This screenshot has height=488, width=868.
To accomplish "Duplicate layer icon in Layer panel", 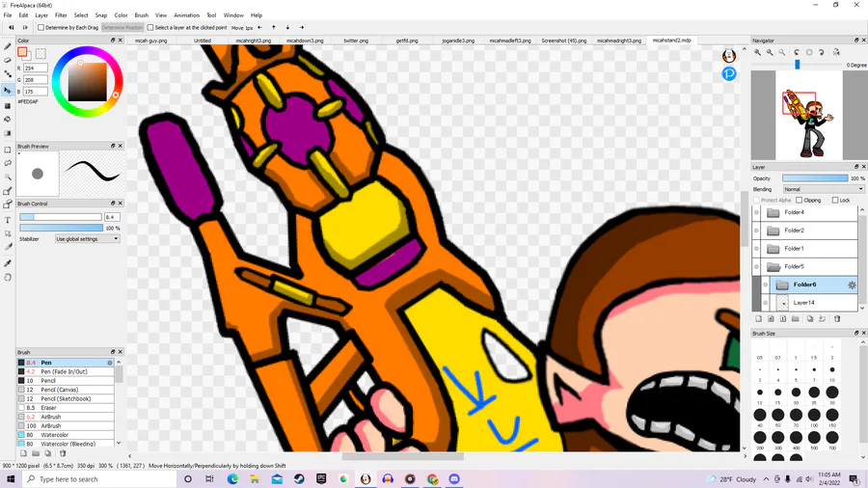I will coord(810,318).
